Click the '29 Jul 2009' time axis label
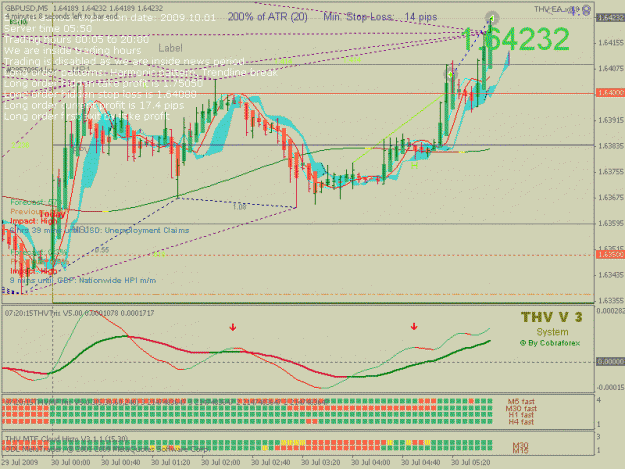Image resolution: width=625 pixels, height=469 pixels. (x=20, y=463)
